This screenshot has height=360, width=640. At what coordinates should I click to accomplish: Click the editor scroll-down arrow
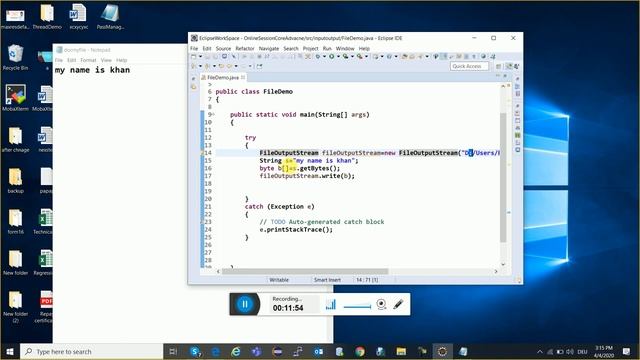[x=503, y=264]
